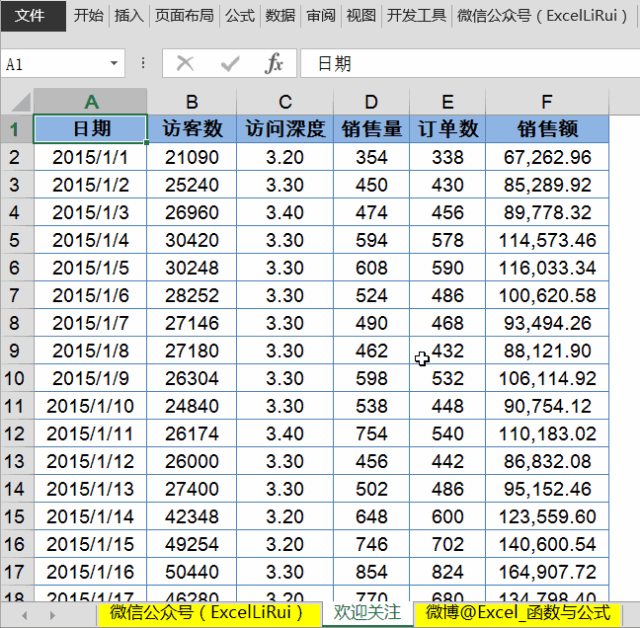Image resolution: width=640 pixels, height=628 pixels.
Task: Switch to the 数据 ribbon tab
Action: pyautogui.click(x=280, y=16)
